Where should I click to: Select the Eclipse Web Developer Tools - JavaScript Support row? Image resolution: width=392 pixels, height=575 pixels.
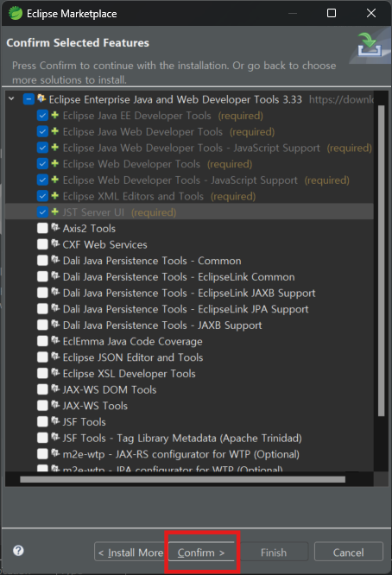point(189,180)
